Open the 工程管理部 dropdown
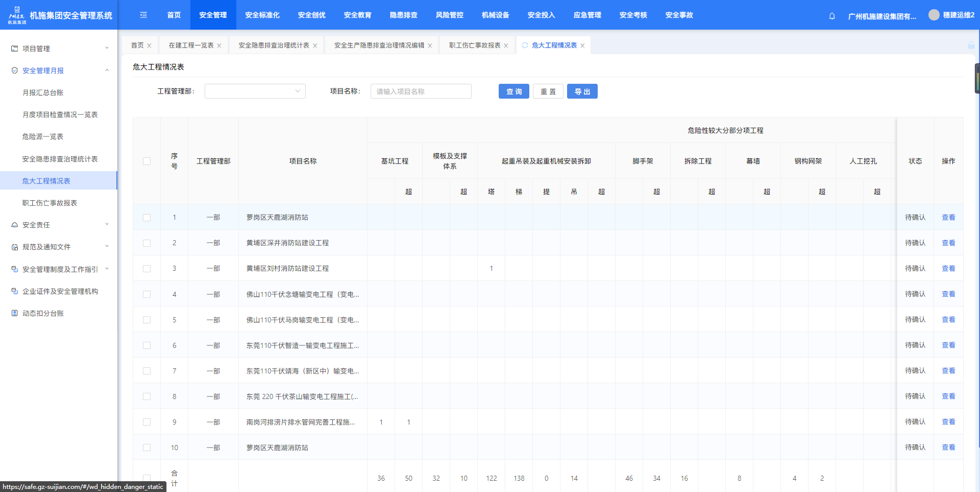The width and height of the screenshot is (980, 492). (x=255, y=91)
